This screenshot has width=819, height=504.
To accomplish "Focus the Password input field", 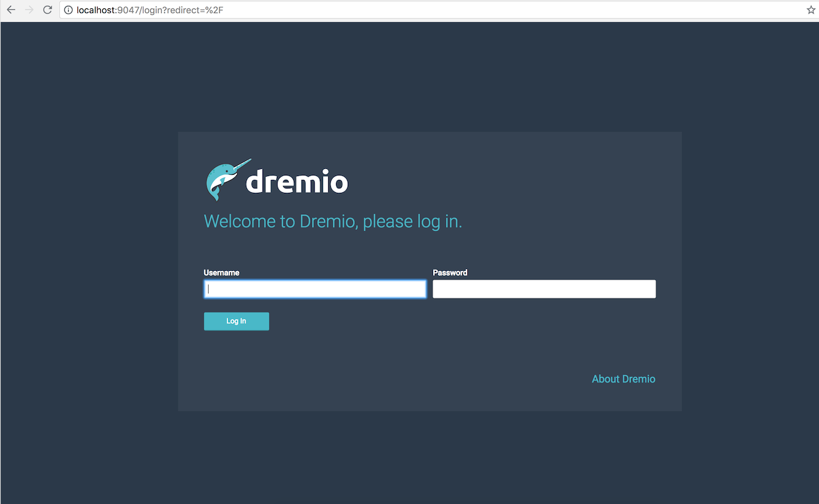I will 544,289.
